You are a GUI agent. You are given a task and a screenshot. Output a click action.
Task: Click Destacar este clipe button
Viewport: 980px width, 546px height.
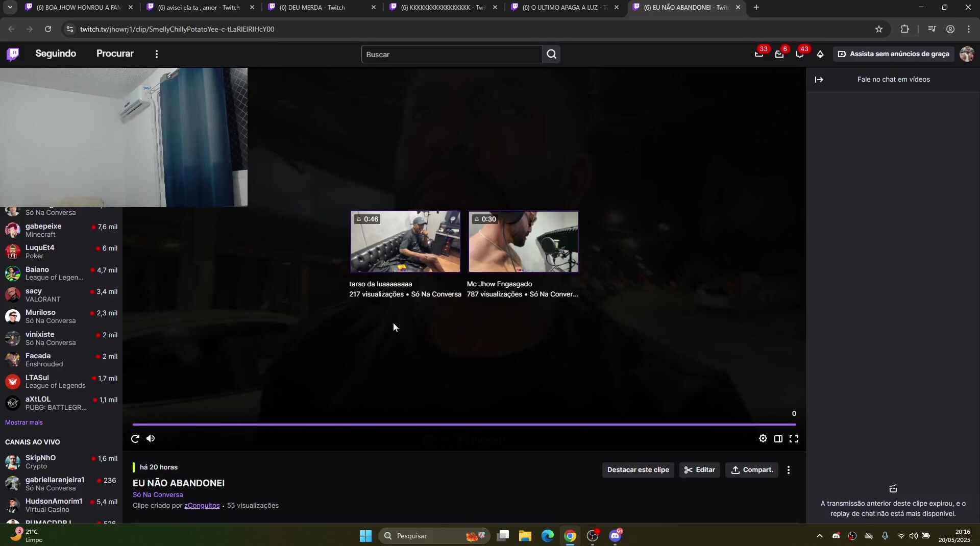(x=638, y=470)
